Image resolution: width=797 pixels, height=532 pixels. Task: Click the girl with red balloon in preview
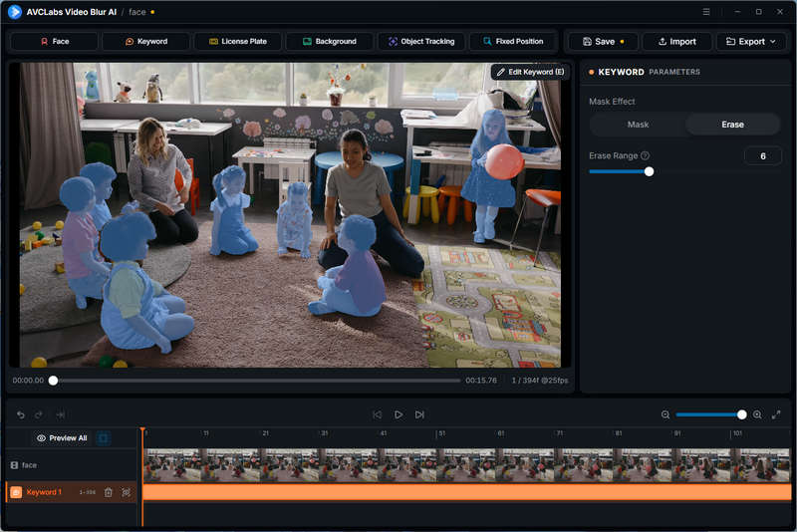point(489,175)
